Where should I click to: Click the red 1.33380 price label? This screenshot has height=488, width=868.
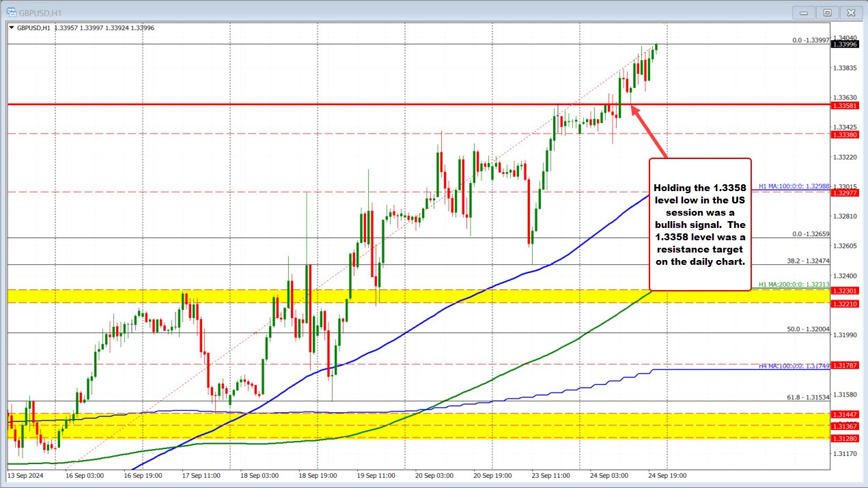(844, 135)
